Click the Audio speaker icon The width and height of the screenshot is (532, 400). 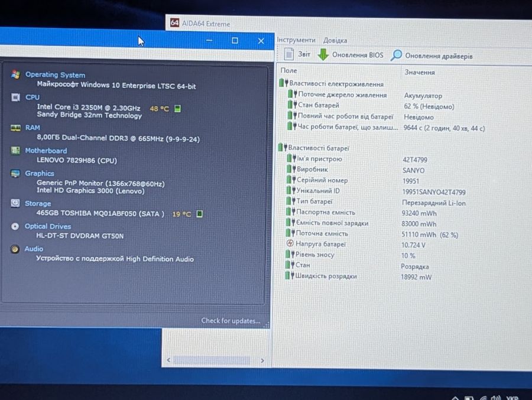coord(15,249)
